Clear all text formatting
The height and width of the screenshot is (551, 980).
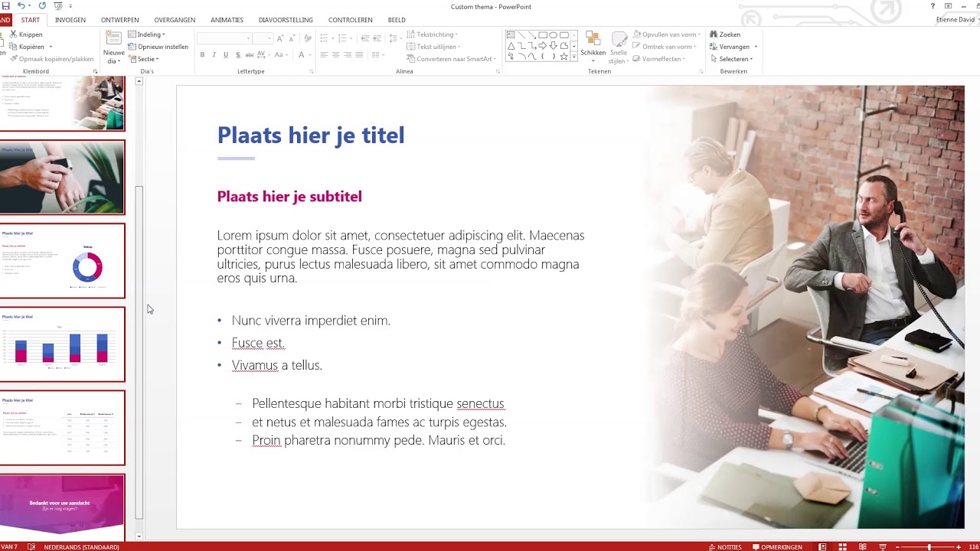pos(308,38)
